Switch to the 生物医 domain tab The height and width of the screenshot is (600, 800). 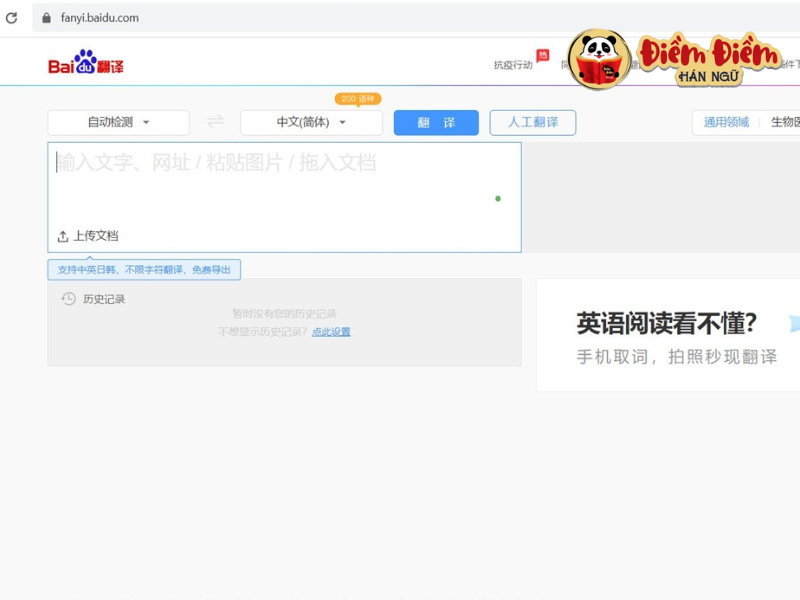point(784,122)
